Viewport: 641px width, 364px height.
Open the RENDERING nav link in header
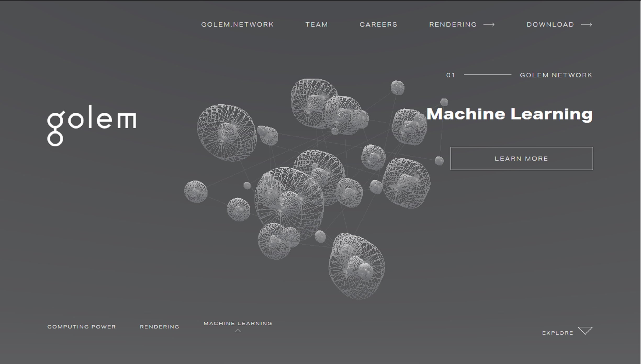pos(453,25)
